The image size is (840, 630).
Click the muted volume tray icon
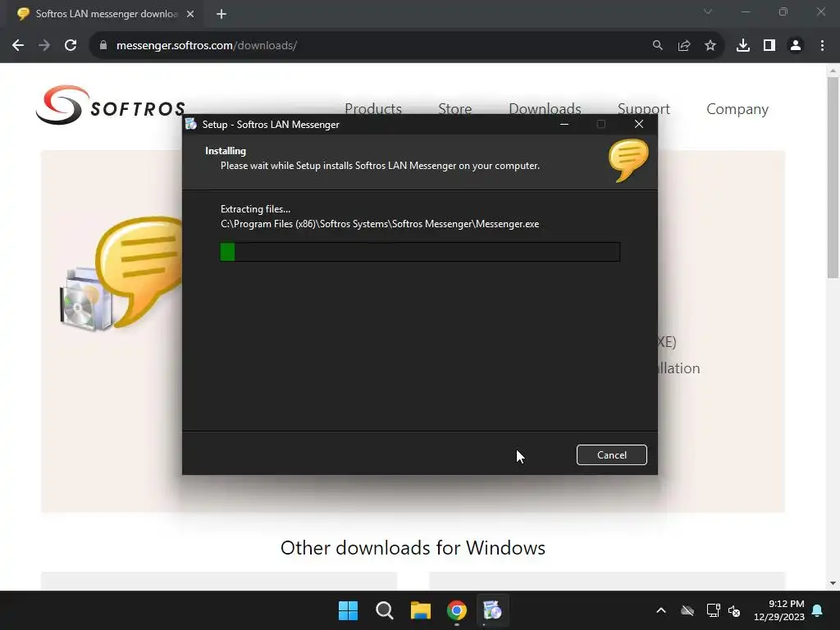pyautogui.click(x=734, y=610)
